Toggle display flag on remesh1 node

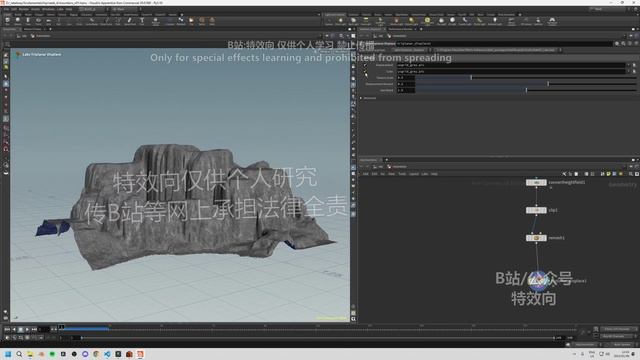(544, 238)
